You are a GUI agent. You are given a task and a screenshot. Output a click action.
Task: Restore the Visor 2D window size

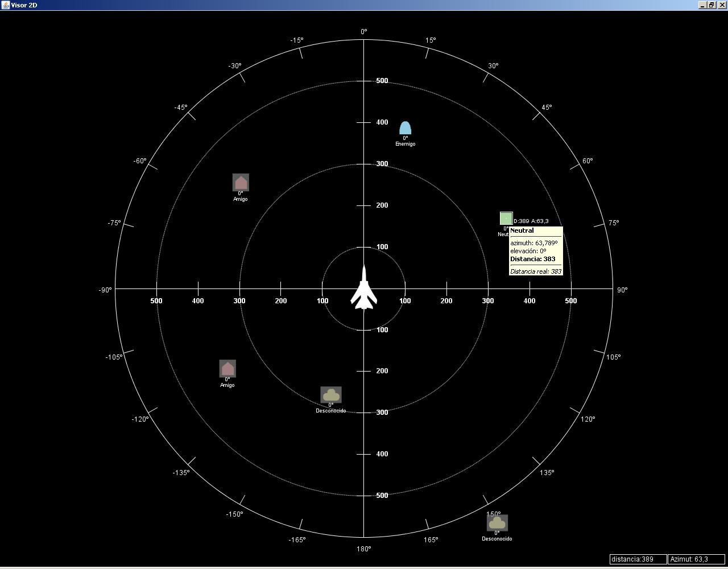(711, 5)
